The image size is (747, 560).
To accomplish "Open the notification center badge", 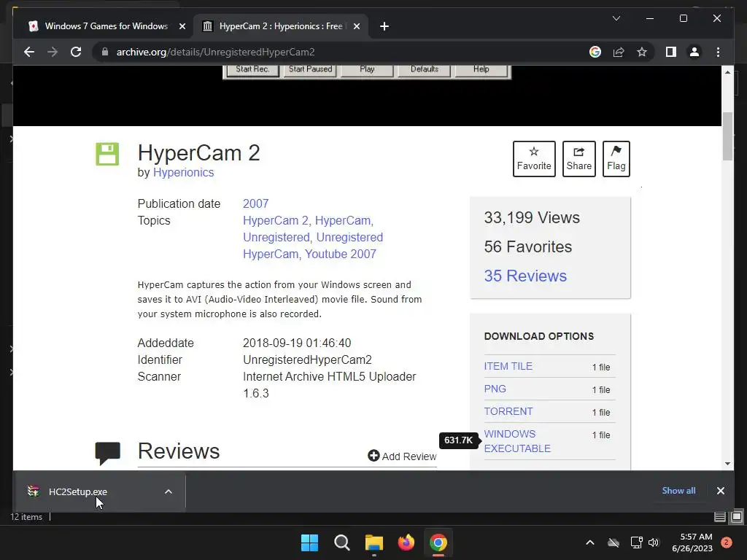I will 727,542.
